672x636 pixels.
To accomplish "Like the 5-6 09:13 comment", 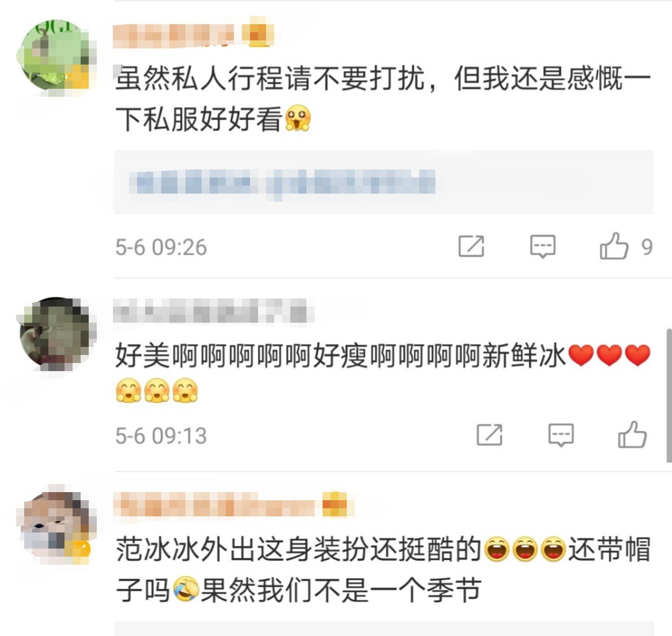I will (632, 435).
